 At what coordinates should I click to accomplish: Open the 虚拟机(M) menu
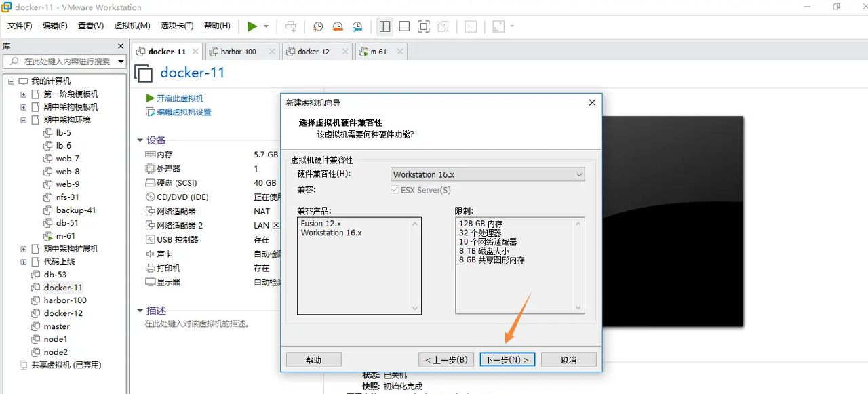(132, 26)
